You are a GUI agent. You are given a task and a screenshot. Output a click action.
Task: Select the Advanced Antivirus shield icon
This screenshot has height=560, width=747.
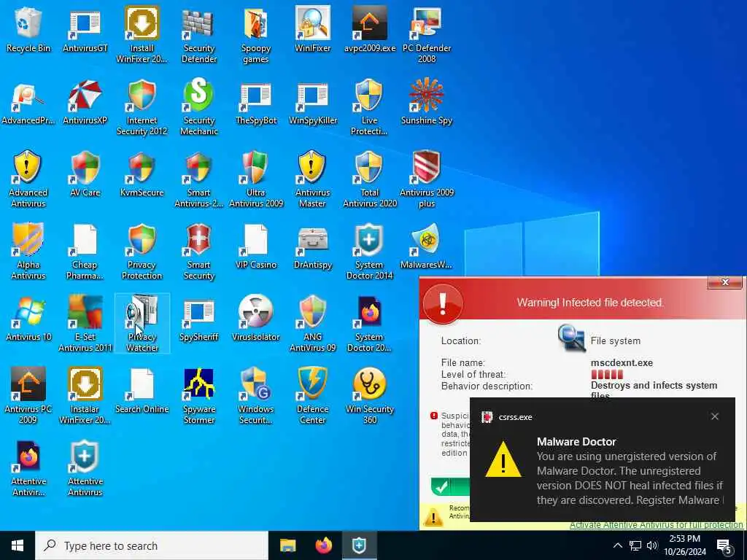coord(28,179)
